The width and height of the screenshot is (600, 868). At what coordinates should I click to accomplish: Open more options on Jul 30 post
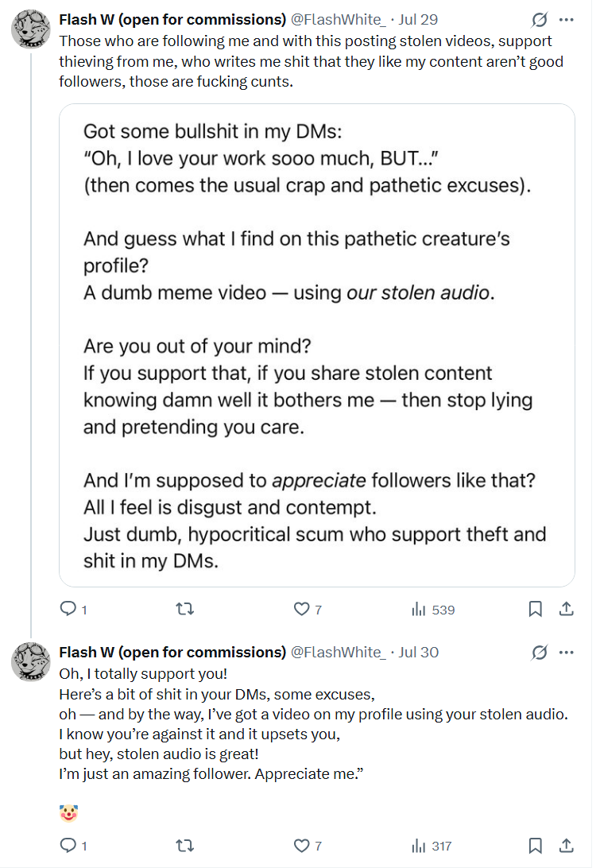(x=567, y=653)
